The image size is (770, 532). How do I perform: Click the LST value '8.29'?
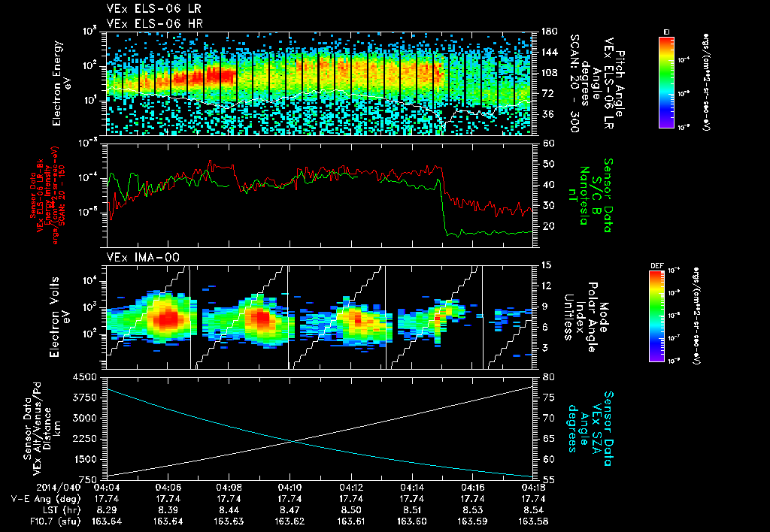(107, 510)
